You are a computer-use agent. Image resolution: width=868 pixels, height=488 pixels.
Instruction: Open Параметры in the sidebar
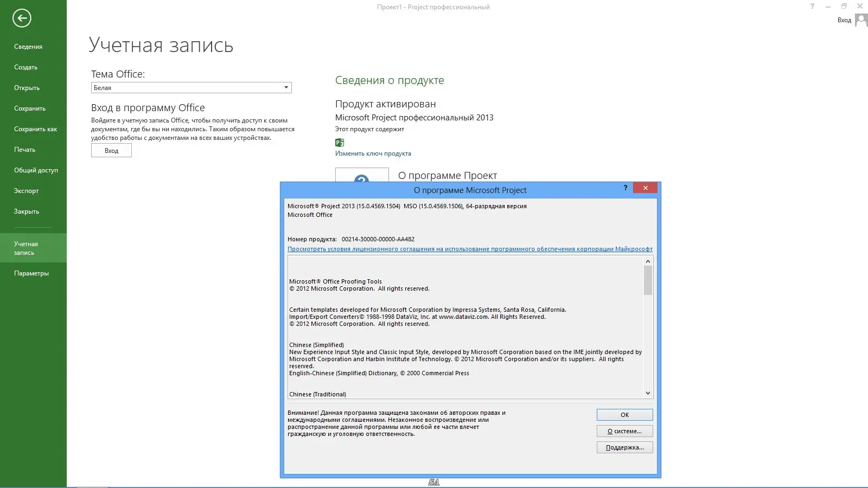pos(31,273)
